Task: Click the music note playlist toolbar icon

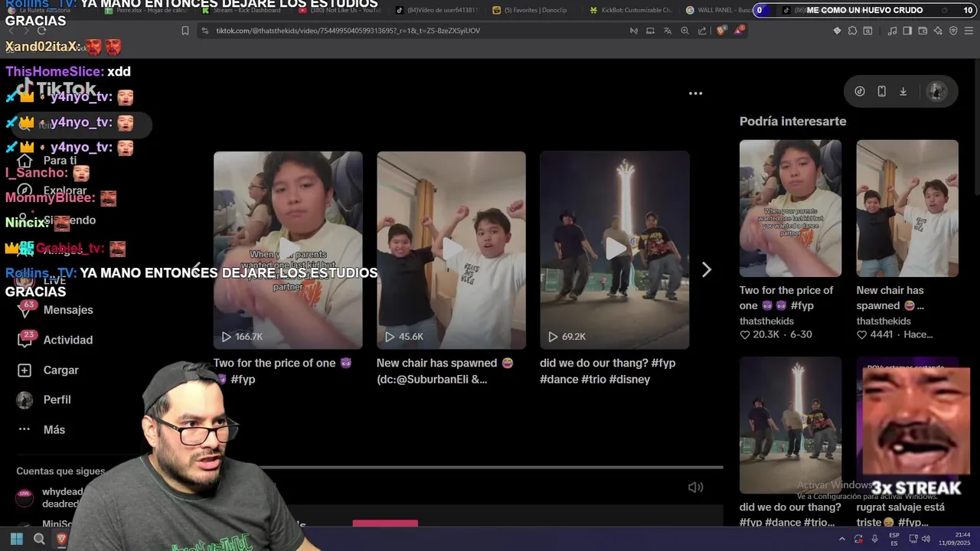Action: (892, 31)
